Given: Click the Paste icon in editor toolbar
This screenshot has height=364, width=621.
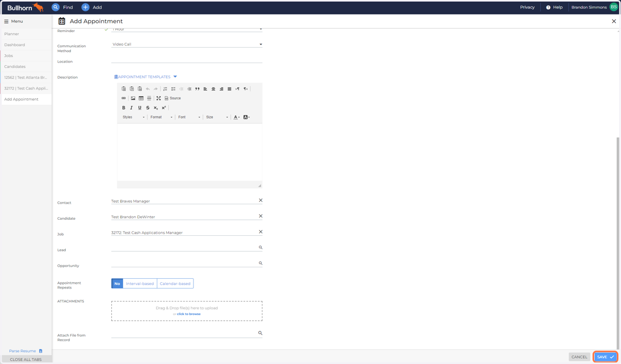Looking at the screenshot, I should (x=124, y=89).
